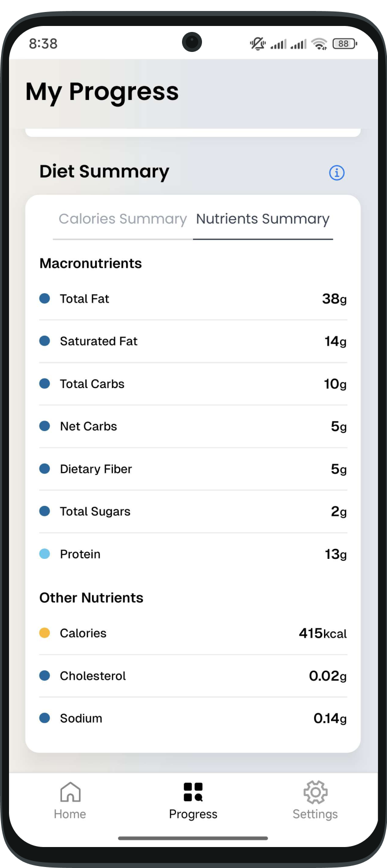Tap the Sodium 0.14g value
This screenshot has width=387, height=868.
pyautogui.click(x=330, y=718)
